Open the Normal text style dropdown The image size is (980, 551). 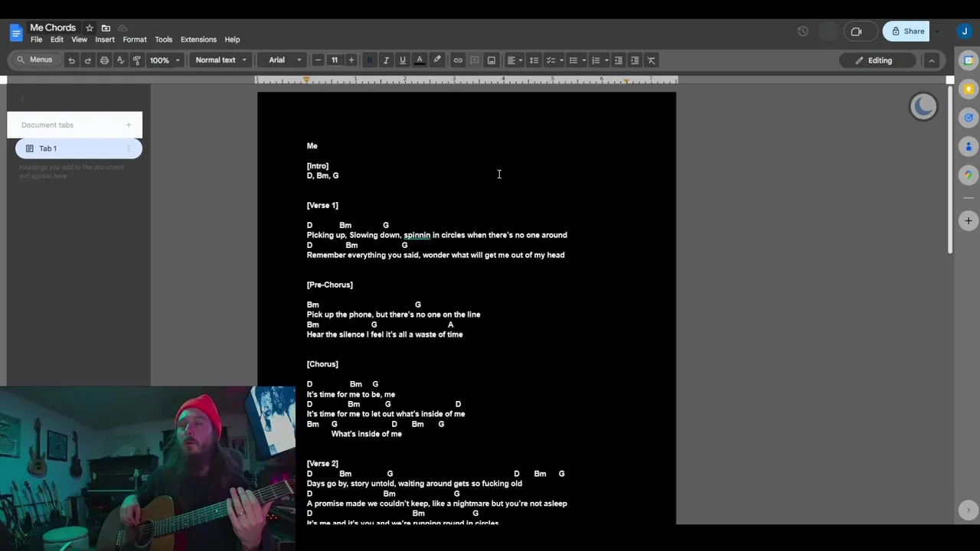click(221, 60)
